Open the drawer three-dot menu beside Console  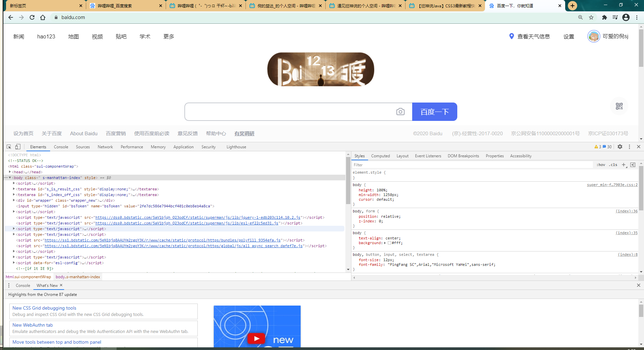coord(9,286)
